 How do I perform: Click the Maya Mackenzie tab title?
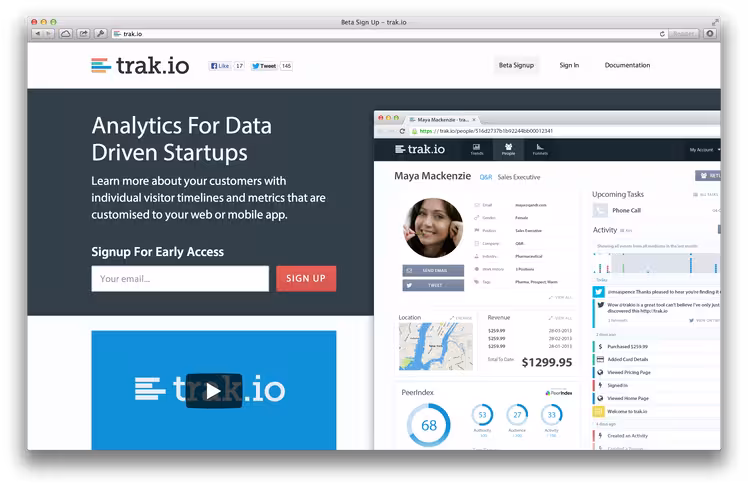click(x=443, y=120)
